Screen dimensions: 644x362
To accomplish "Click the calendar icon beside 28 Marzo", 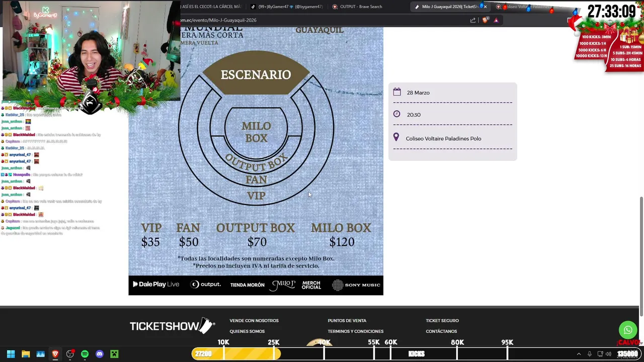I will coord(397,92).
